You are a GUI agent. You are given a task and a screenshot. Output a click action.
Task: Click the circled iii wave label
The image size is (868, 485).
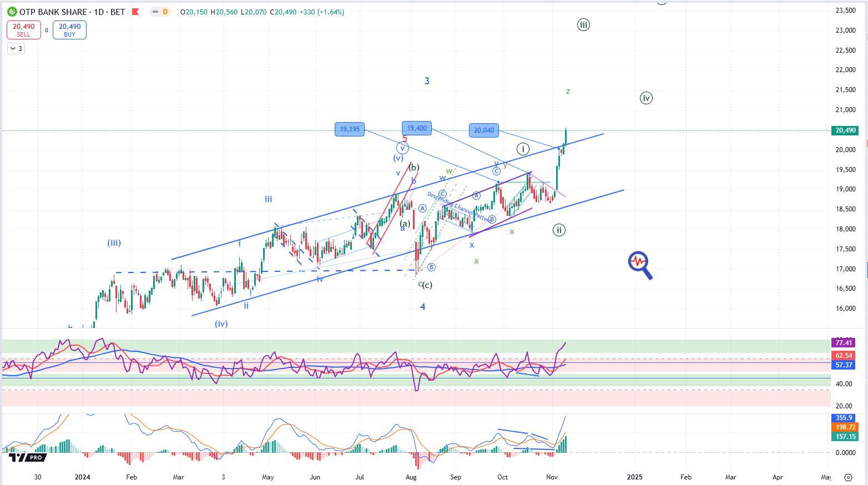(583, 24)
